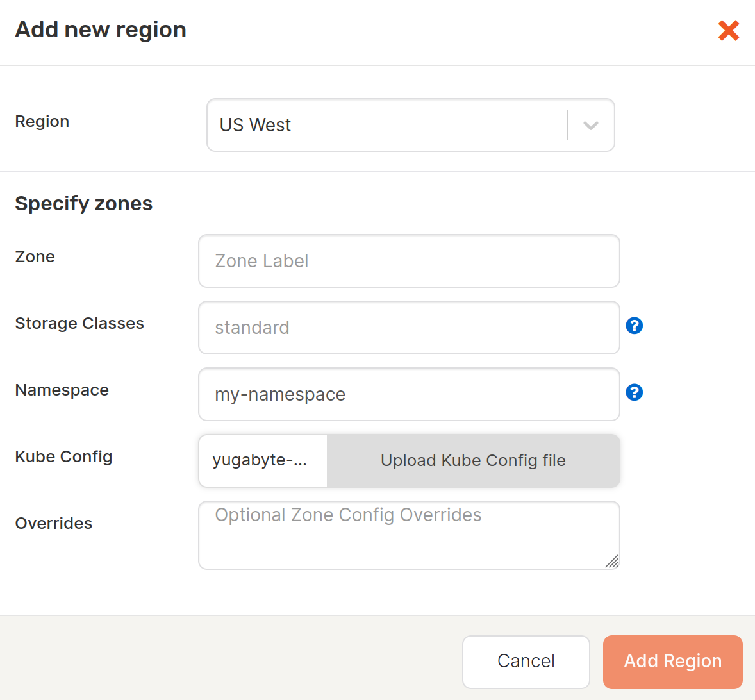The width and height of the screenshot is (755, 700).
Task: Confirm with the Add Region button
Action: coord(673,662)
